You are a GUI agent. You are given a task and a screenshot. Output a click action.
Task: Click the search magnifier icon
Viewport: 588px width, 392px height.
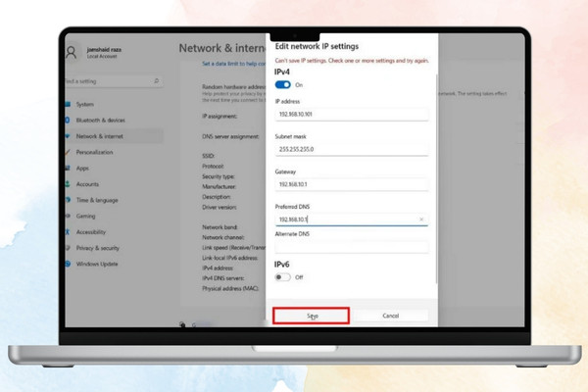pyautogui.click(x=157, y=81)
